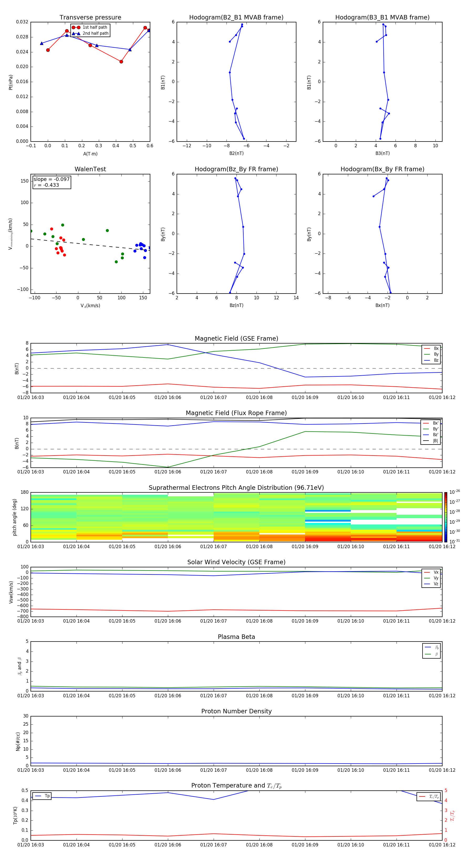Click the 'Bx(nT)' x-axis label

tap(382, 305)
